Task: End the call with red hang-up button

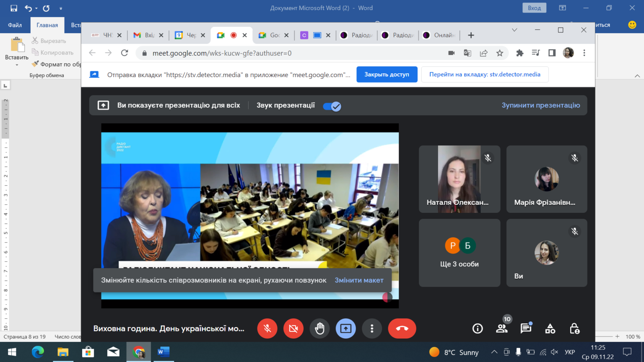Action: [402, 328]
